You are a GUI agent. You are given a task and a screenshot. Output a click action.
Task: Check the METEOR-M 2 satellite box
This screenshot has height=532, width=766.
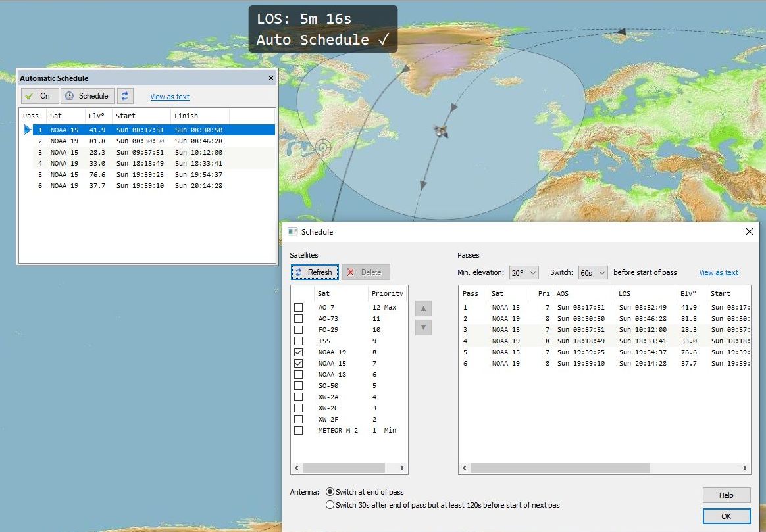click(299, 430)
